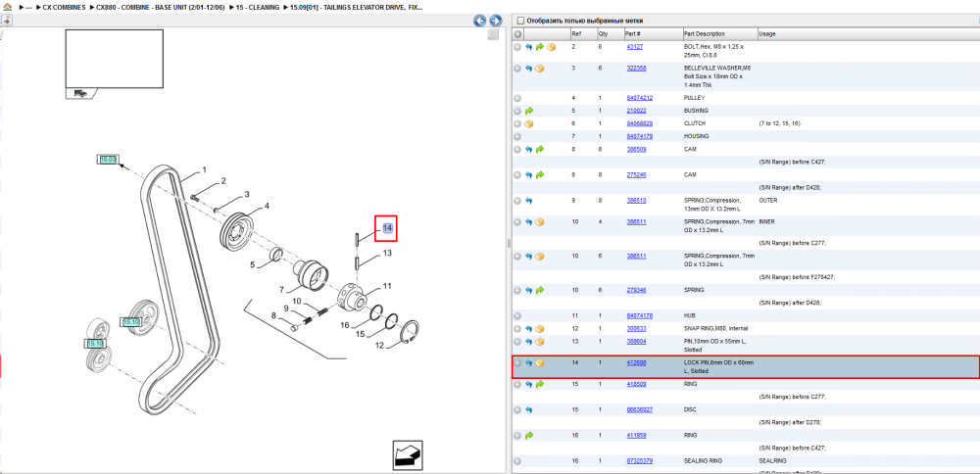Open CX880 - COMBINE - BASE UNIT breadcrumb
This screenshot has width=980, height=474.
click(x=160, y=8)
